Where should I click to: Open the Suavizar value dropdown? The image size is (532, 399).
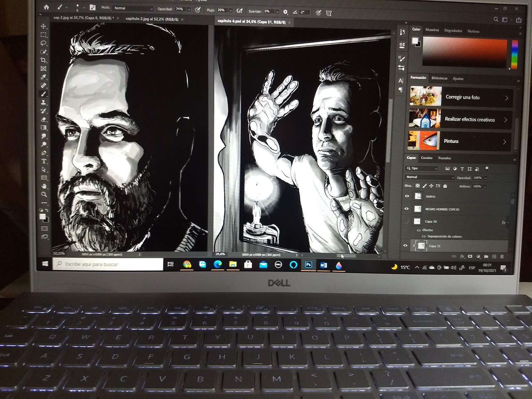pos(277,12)
